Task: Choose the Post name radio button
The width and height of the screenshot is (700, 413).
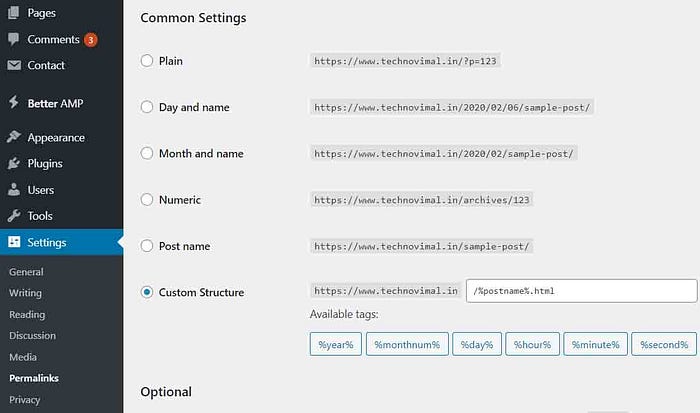Action: click(147, 246)
